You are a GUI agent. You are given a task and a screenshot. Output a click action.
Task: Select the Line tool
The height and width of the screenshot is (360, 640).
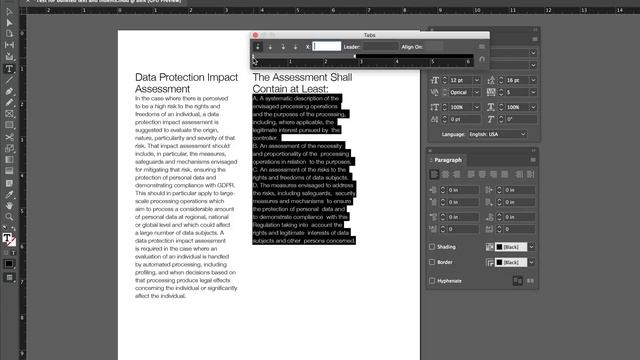coord(9,80)
